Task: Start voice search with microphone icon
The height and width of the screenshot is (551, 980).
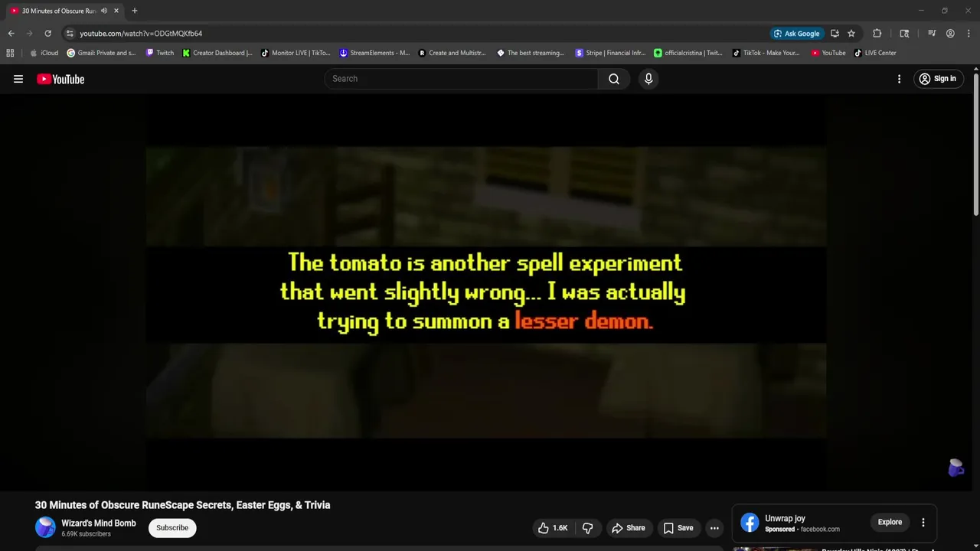Action: 648,79
